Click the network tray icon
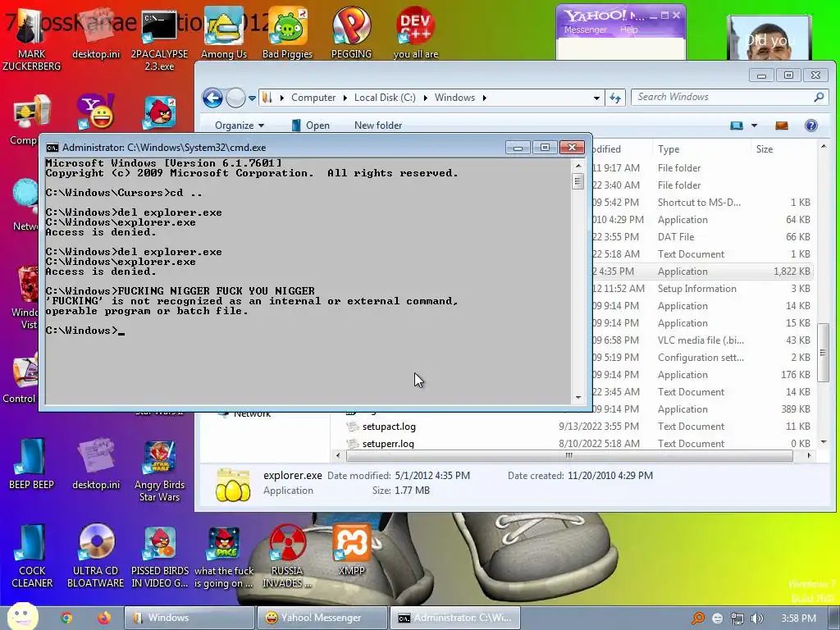The height and width of the screenshot is (630, 840). tap(737, 619)
